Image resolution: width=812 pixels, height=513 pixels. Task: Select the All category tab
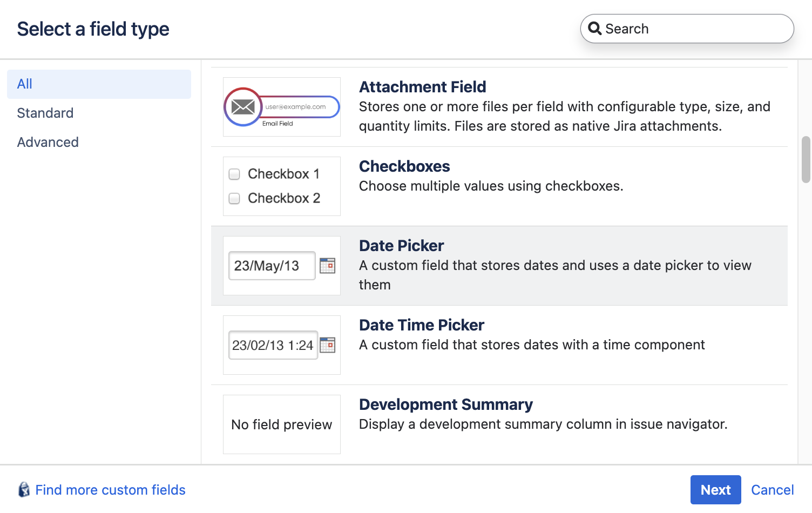coord(99,84)
